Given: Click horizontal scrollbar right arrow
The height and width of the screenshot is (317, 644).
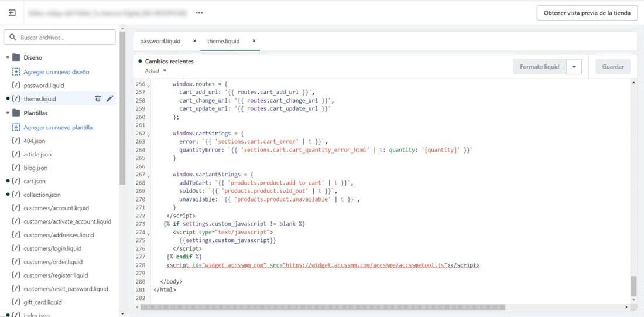Looking at the screenshot, I should (626, 307).
